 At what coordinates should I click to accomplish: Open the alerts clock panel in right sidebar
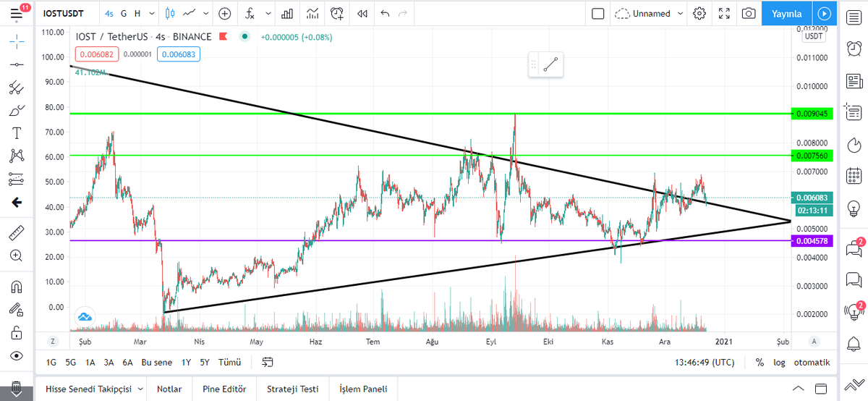coord(854,48)
